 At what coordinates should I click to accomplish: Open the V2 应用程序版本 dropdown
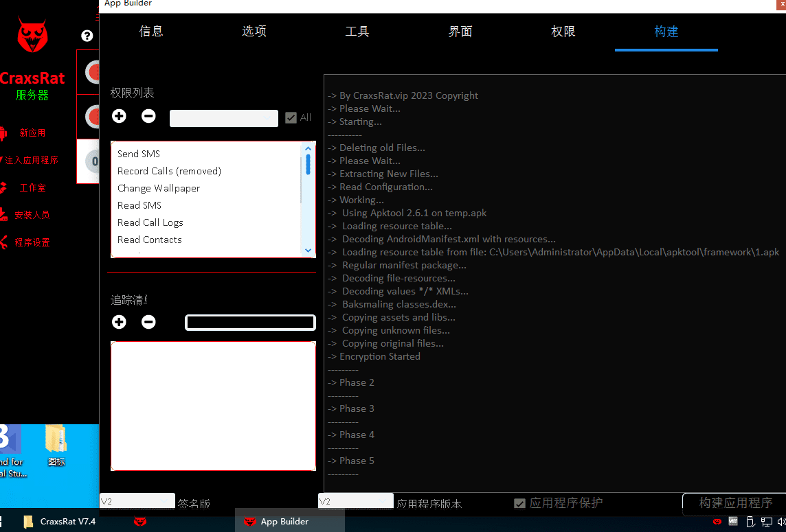click(355, 501)
